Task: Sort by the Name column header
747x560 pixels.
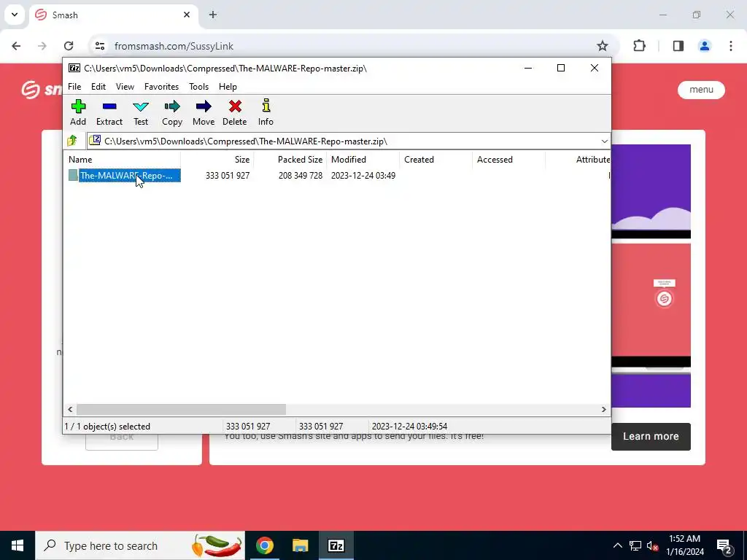Action: point(122,160)
